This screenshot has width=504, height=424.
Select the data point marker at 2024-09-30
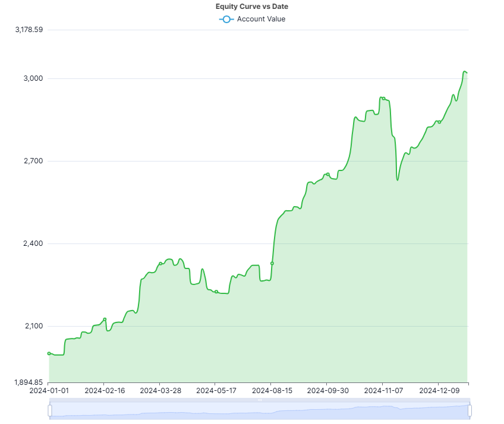[x=328, y=174]
